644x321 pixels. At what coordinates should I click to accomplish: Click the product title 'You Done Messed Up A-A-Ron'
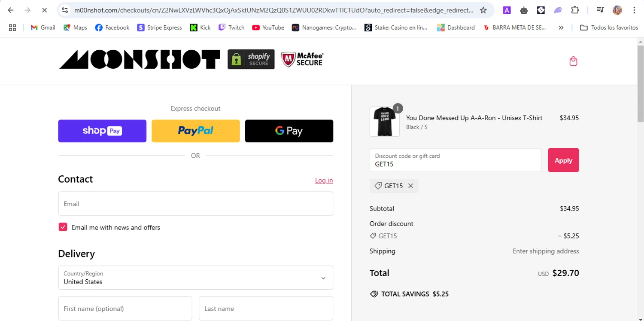tap(474, 118)
